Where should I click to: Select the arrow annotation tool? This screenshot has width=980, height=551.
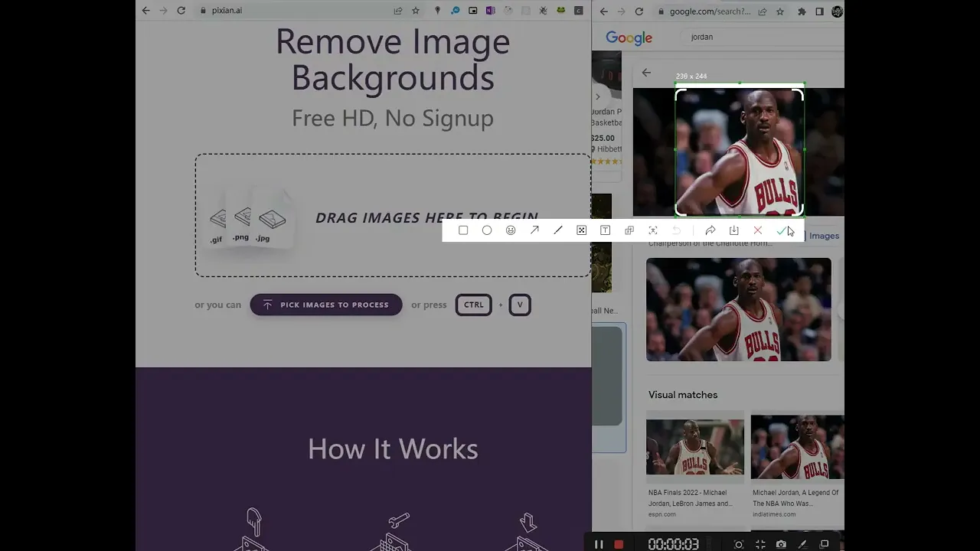coord(534,230)
